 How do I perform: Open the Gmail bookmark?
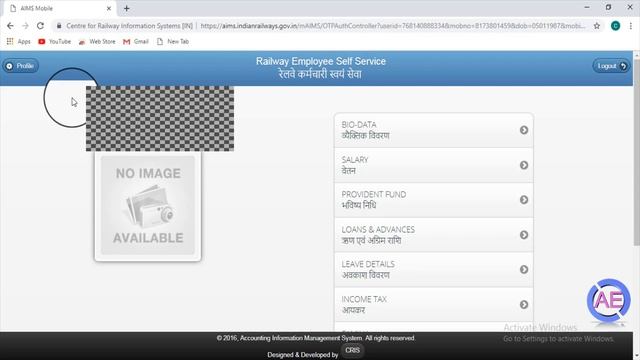point(136,42)
